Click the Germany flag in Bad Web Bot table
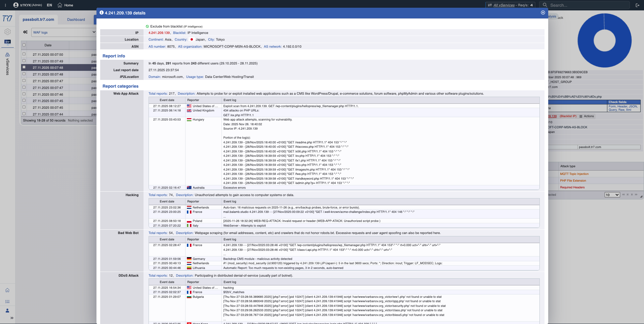Screen dimensions: 644x324 coord(189,259)
